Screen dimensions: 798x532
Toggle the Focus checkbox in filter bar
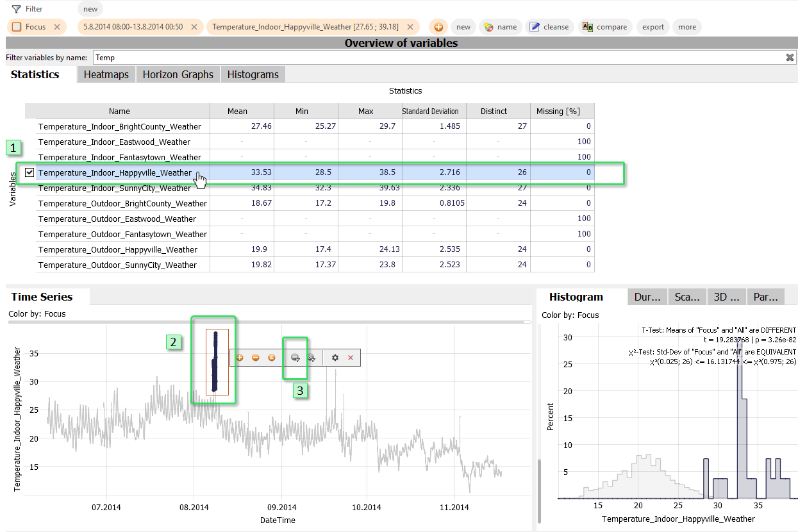coord(17,27)
